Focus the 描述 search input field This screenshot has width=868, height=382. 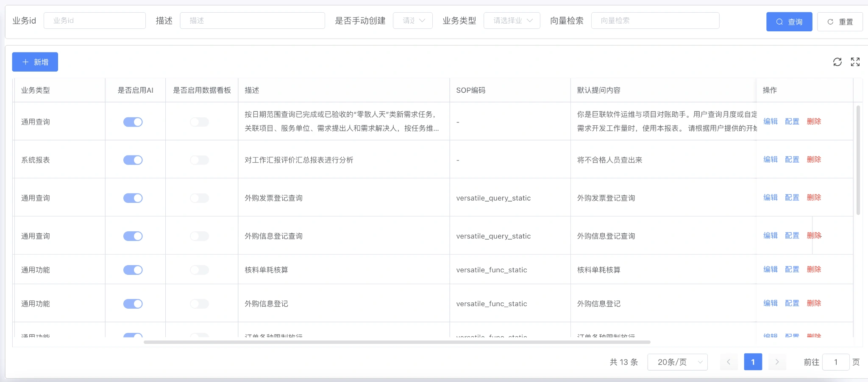tap(253, 21)
